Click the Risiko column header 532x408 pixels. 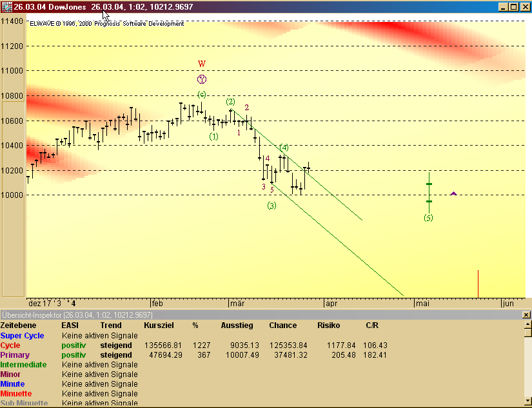329,325
